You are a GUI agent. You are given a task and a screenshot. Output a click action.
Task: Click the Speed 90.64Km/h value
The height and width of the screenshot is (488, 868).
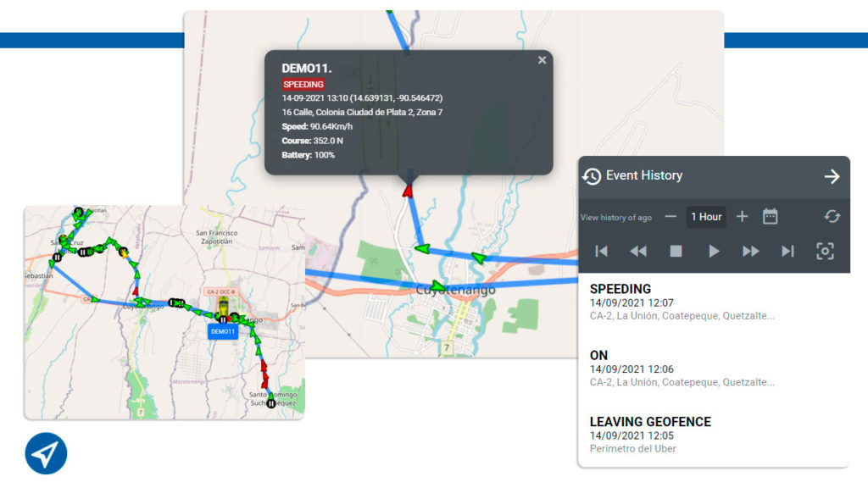click(331, 127)
